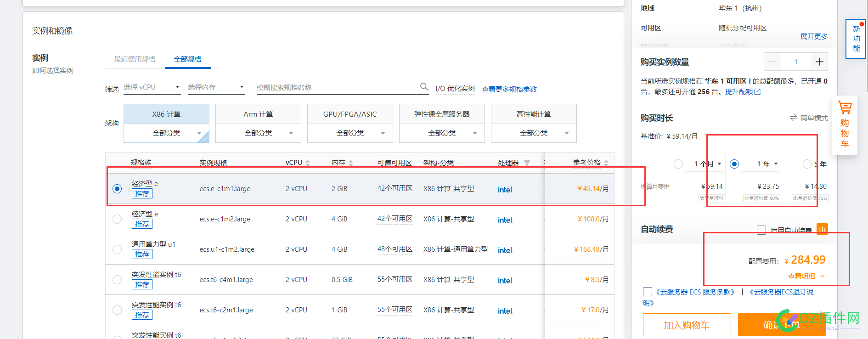The height and width of the screenshot is (339, 868).
Task: Expand 查看明细 cost details
Action: [x=806, y=276]
